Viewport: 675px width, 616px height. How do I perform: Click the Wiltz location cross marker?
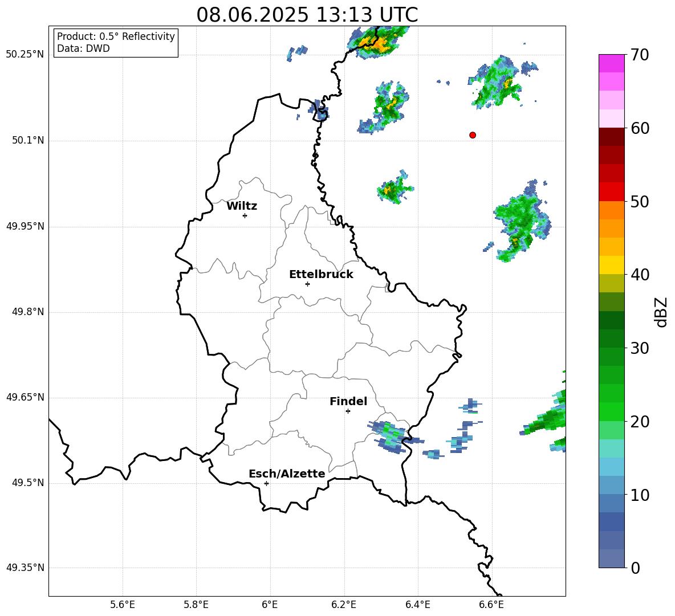pyautogui.click(x=245, y=215)
